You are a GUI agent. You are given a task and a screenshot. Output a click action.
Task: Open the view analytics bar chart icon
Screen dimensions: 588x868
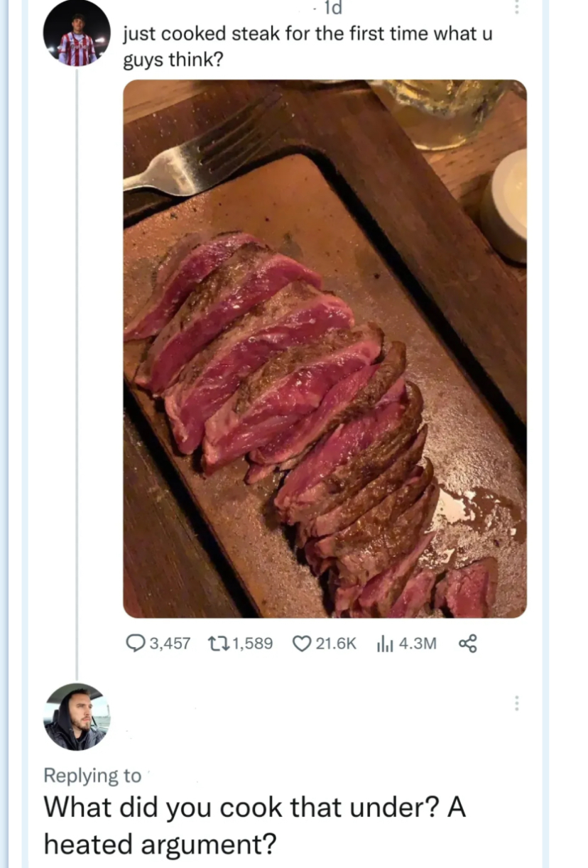click(385, 644)
